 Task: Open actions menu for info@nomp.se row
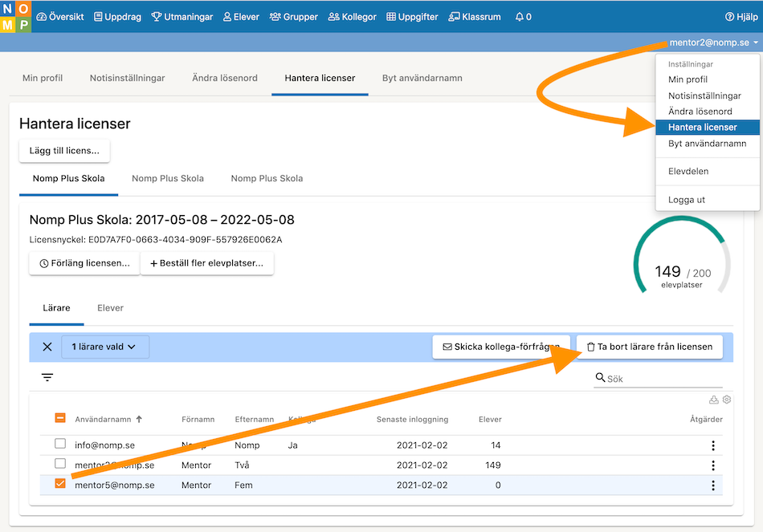[713, 445]
